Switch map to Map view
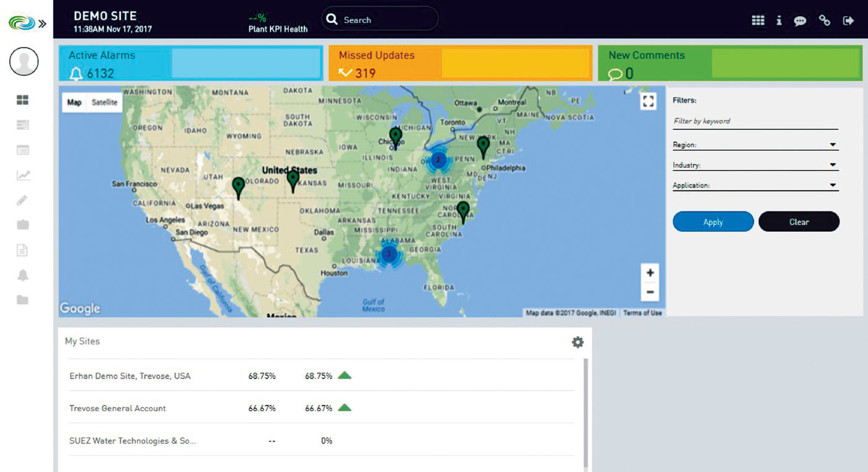The width and height of the screenshot is (868, 472). click(x=74, y=102)
